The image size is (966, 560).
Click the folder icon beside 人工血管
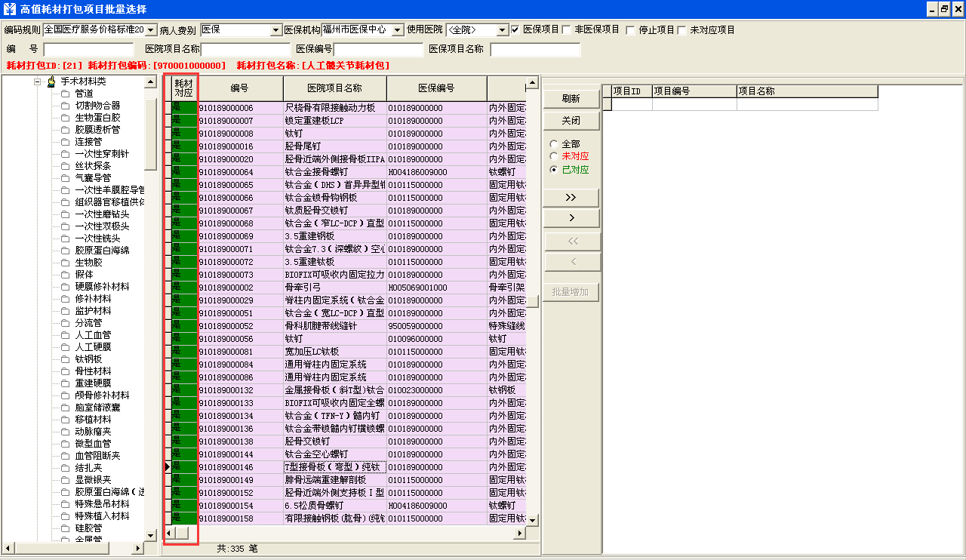[x=65, y=335]
